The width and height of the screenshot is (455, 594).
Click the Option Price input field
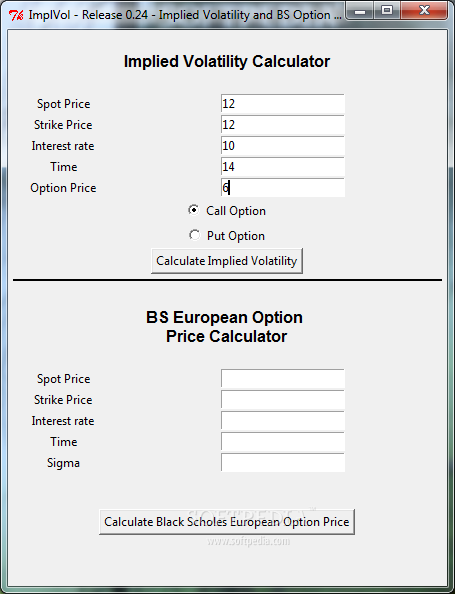[283, 188]
